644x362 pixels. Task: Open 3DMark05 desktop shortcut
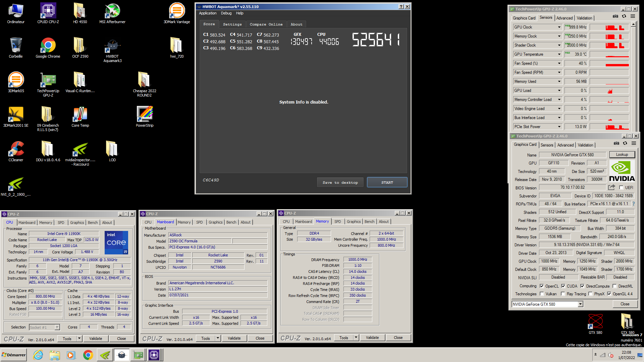[x=16, y=82]
